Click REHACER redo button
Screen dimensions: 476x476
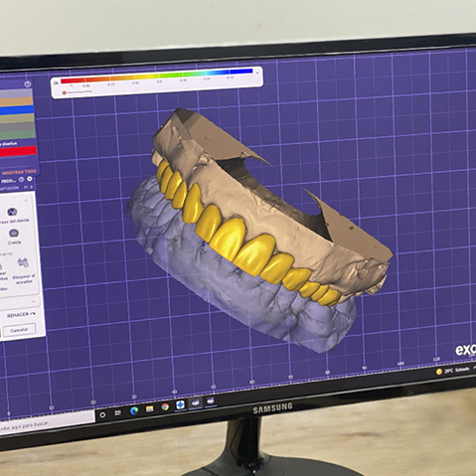pos(21,315)
